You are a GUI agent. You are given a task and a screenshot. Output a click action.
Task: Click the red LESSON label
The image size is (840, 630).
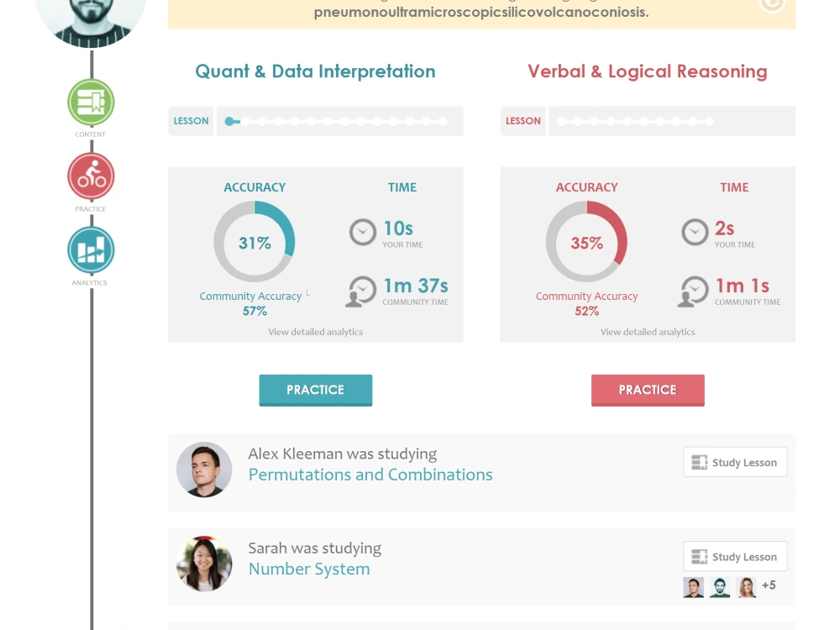pyautogui.click(x=523, y=121)
